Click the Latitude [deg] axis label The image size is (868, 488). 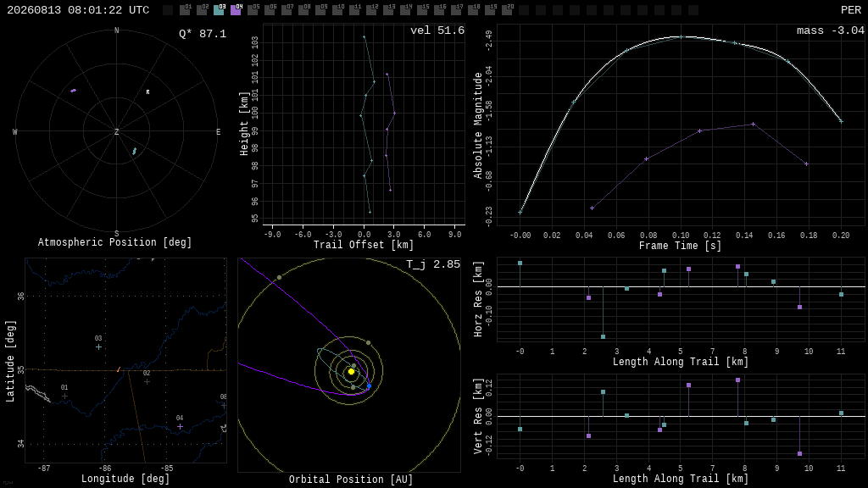pos(10,361)
